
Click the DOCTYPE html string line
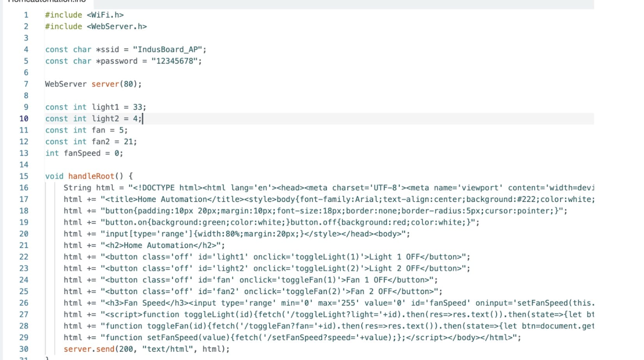[x=329, y=188]
